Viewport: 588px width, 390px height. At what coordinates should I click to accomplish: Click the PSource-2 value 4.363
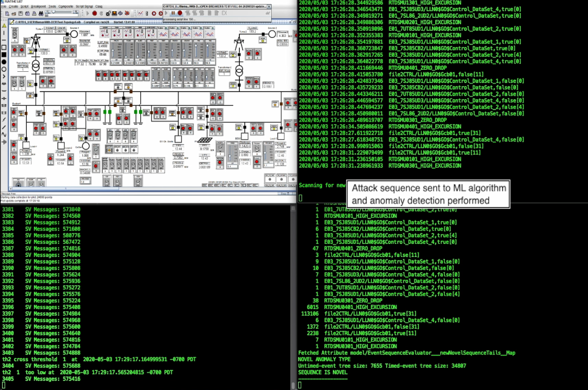(x=282, y=35)
